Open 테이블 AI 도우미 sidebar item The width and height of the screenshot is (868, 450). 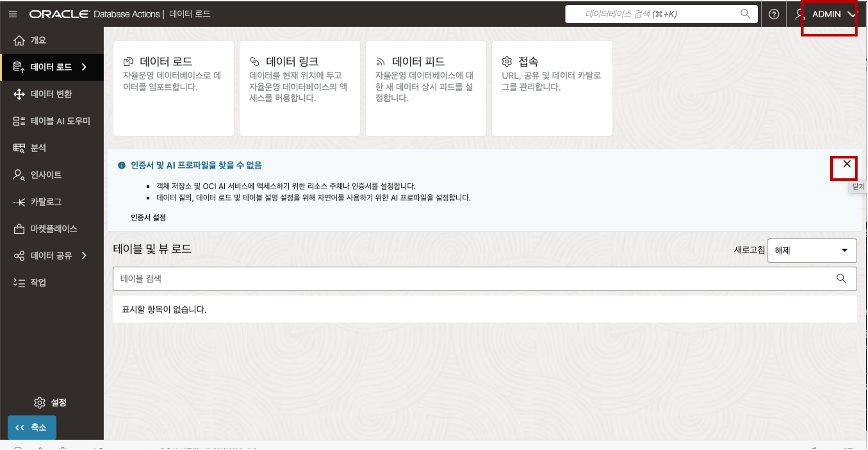pyautogui.click(x=60, y=121)
